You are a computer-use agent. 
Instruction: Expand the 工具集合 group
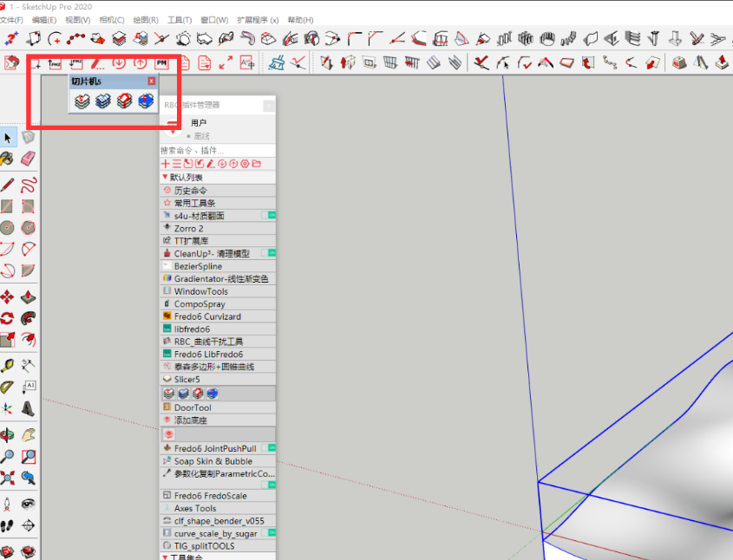(165, 557)
